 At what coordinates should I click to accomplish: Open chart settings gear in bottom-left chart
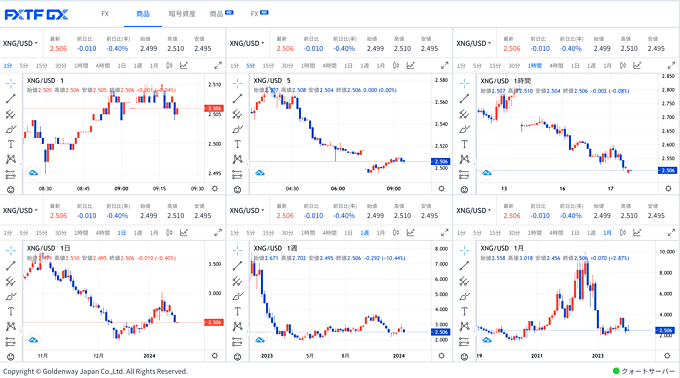coord(214,355)
